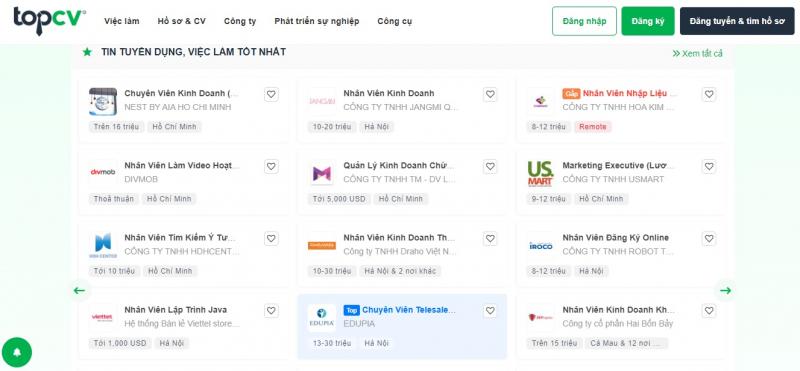Click the Xem tất cả link
The width and height of the screenshot is (800, 371).
coord(697,54)
